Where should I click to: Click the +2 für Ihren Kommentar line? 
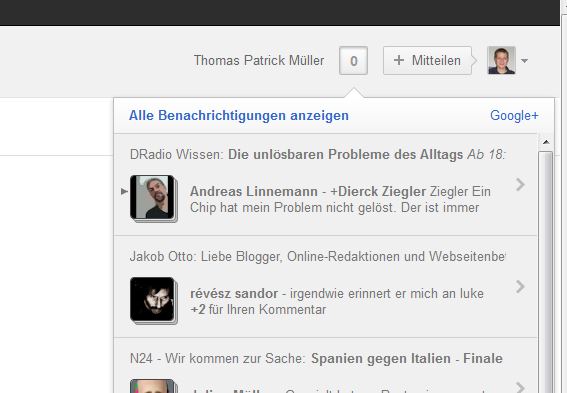258,309
